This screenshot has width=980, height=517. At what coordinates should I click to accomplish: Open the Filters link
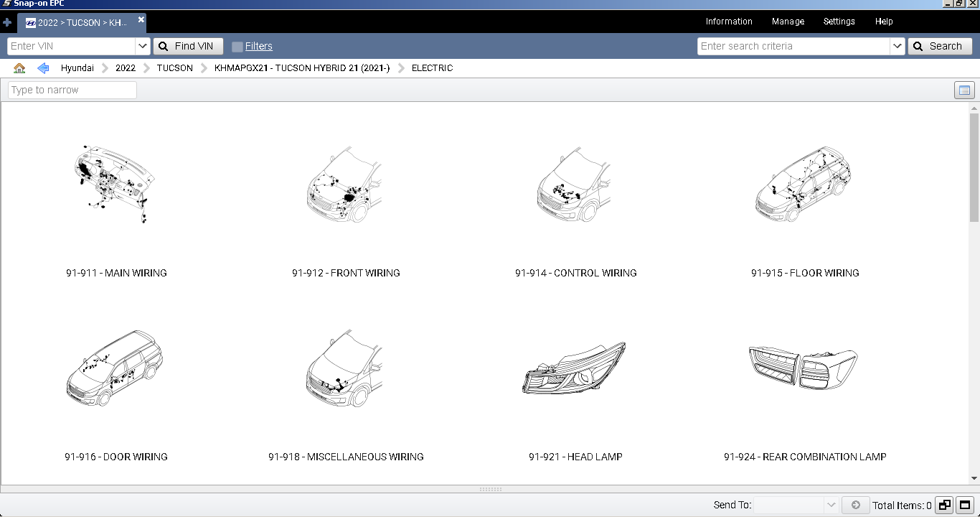click(x=259, y=46)
